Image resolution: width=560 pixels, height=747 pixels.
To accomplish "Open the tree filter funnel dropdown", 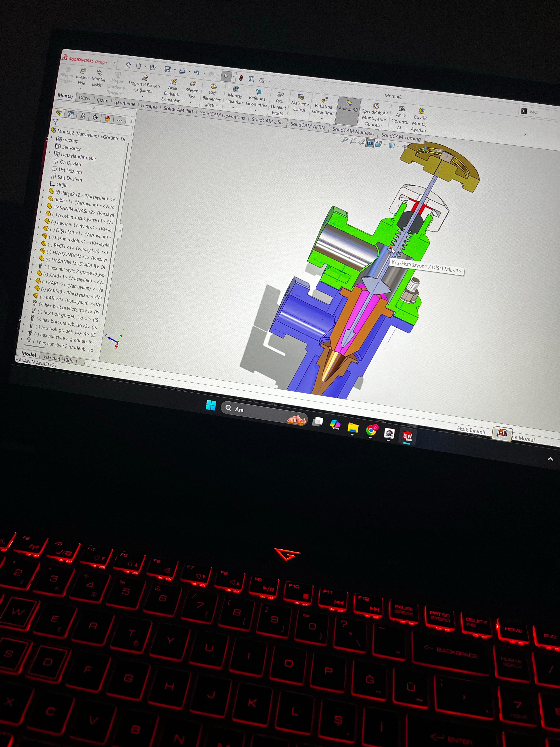I will (x=56, y=122).
